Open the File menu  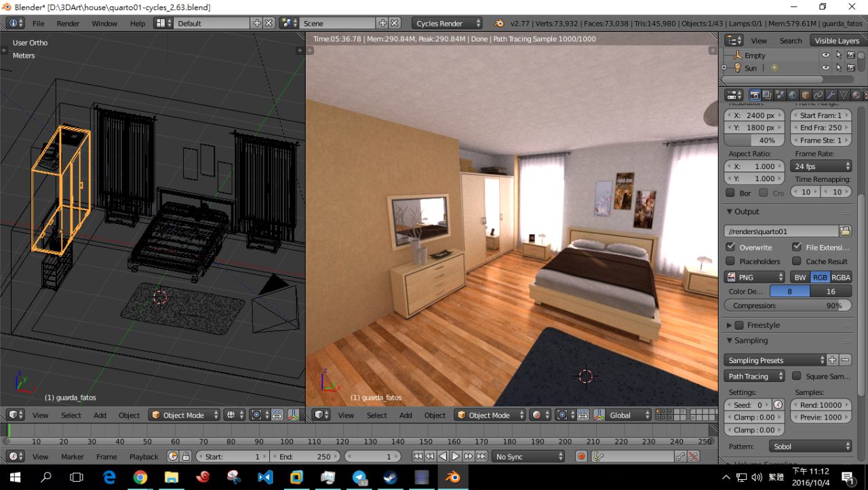tap(39, 23)
